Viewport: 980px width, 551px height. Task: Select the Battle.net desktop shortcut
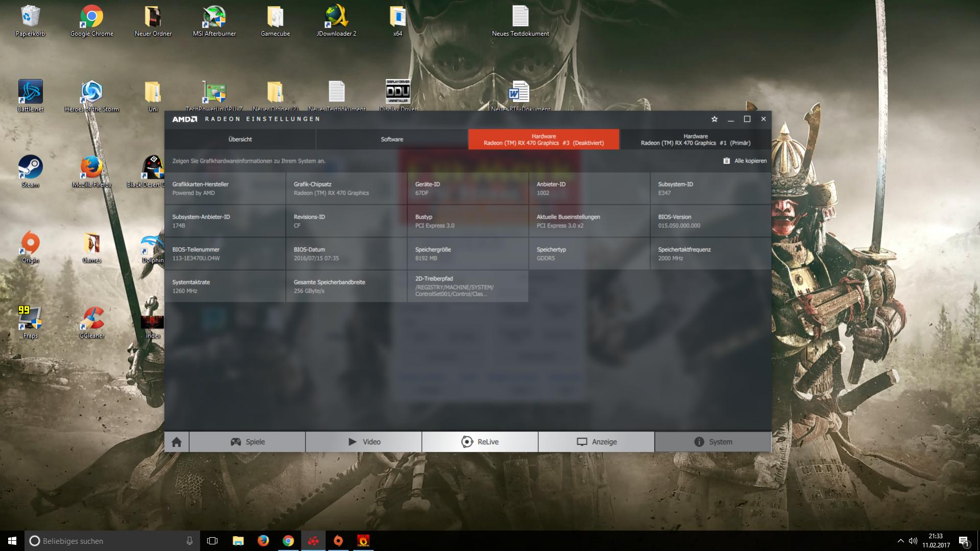coord(30,96)
